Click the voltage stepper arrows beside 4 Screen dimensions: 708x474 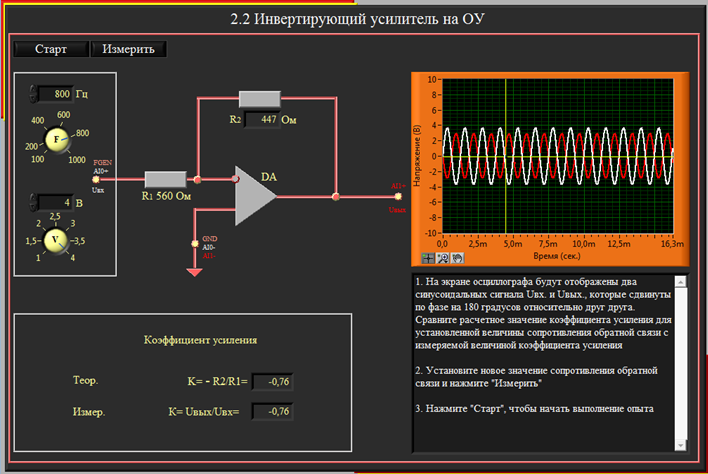[33, 202]
